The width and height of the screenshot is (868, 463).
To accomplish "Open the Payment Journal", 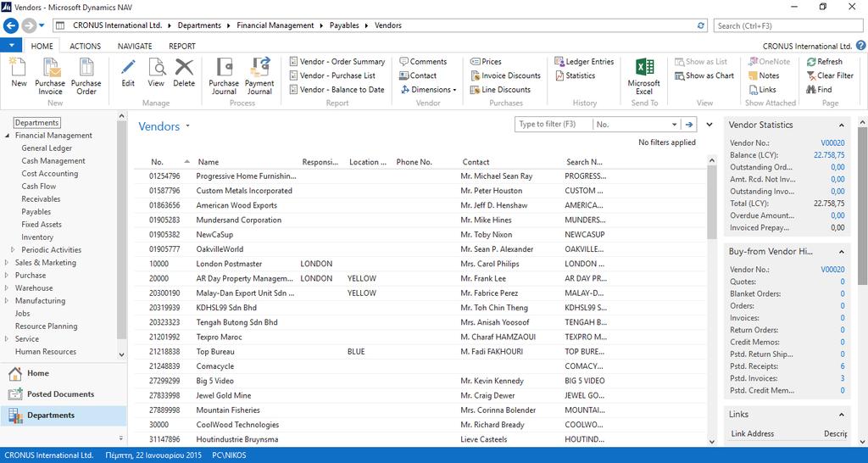I will tap(259, 75).
